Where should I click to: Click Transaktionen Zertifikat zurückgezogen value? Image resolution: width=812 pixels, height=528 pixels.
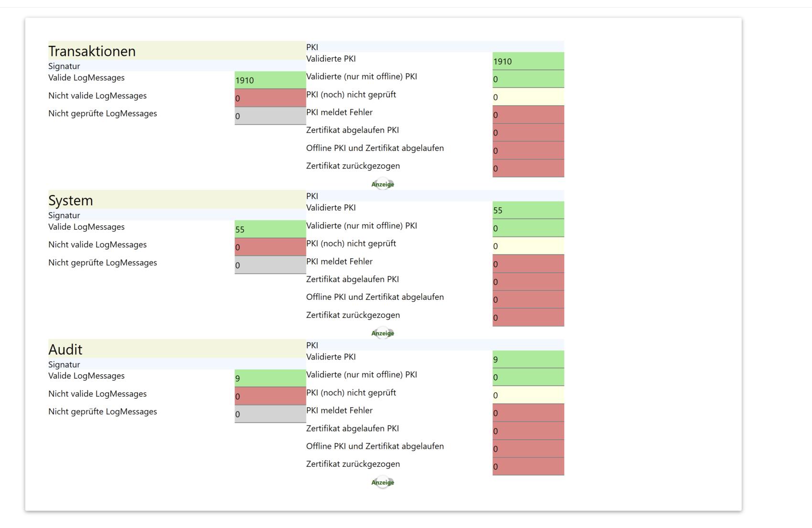point(528,168)
